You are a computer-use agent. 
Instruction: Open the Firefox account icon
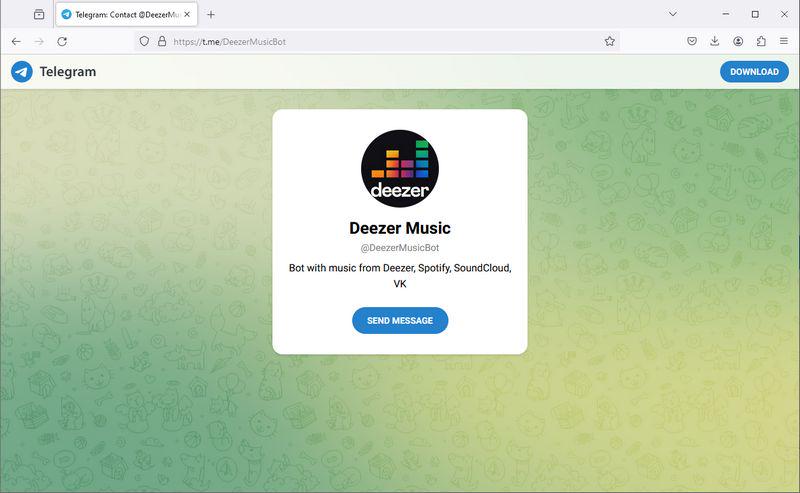(x=738, y=41)
